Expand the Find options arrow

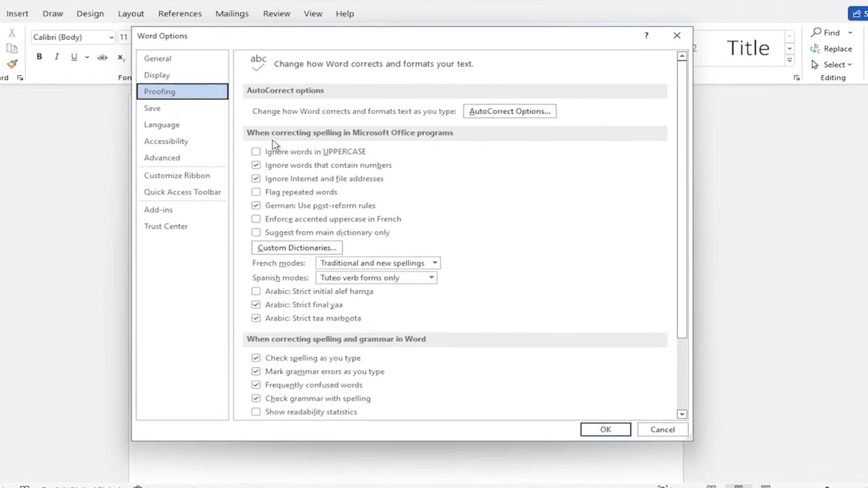[850, 33]
